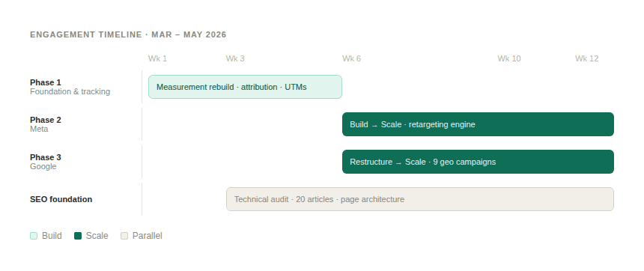Click the Wk 3 timeline label
The width and height of the screenshot is (644, 271).
click(235, 58)
